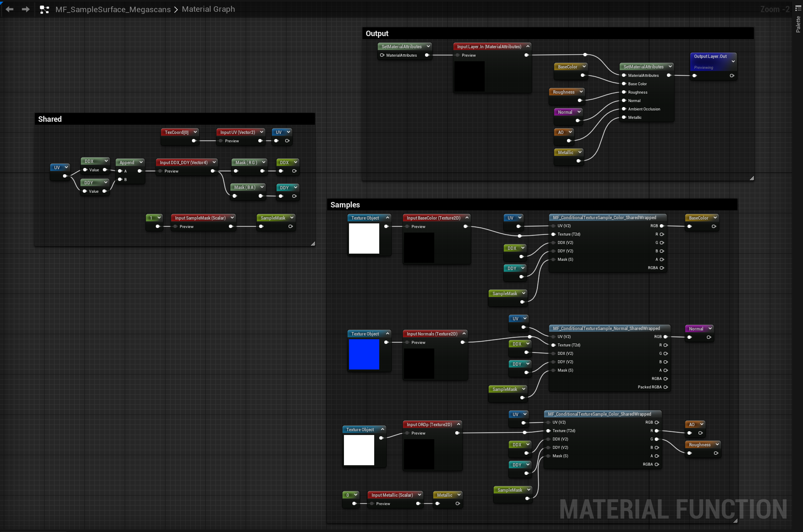The image size is (803, 532).
Task: Click the blue normal map preview swatch
Action: click(x=364, y=354)
